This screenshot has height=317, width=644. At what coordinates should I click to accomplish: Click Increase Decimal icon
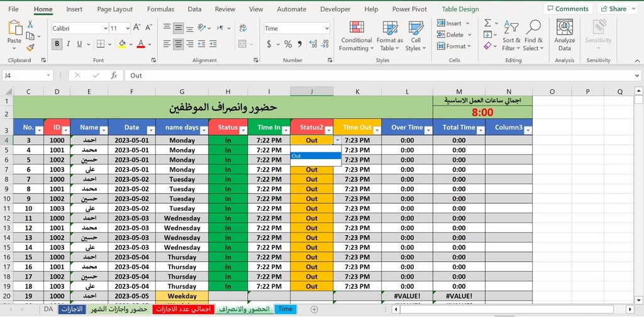tap(313, 44)
